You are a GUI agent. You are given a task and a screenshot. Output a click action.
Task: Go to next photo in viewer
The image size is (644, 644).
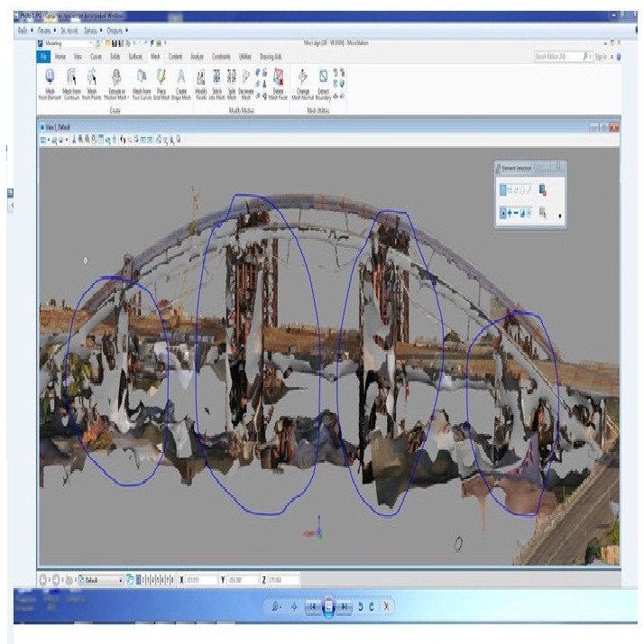point(345,606)
